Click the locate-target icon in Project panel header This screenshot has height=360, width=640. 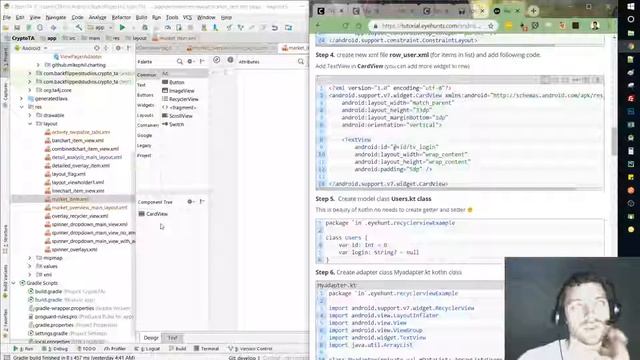[x=97, y=48]
